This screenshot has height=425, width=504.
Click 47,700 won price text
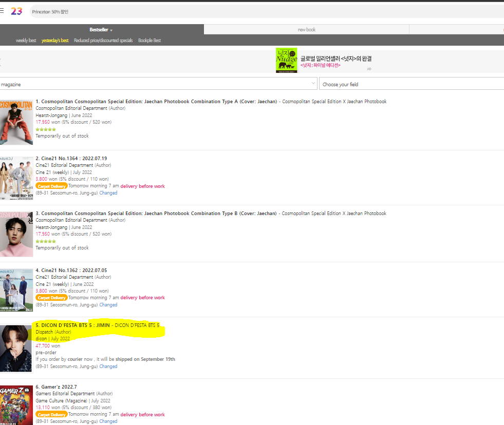(48, 346)
